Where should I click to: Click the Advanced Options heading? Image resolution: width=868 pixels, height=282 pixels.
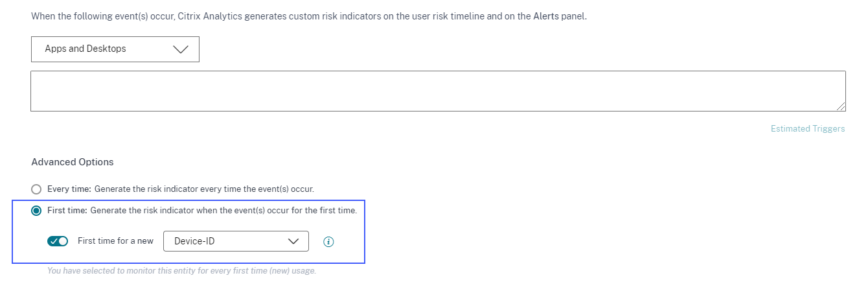[73, 162]
